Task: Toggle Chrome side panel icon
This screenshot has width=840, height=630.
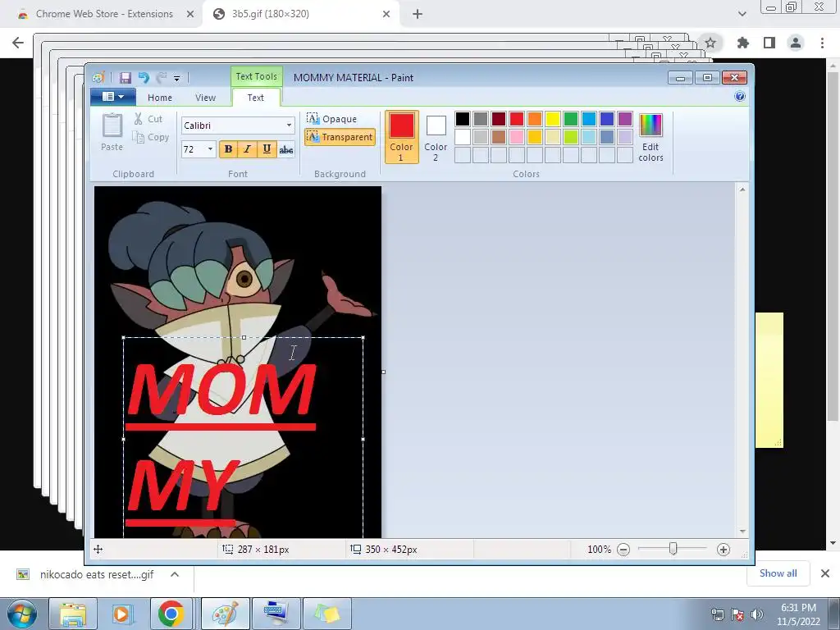Action: (x=769, y=43)
